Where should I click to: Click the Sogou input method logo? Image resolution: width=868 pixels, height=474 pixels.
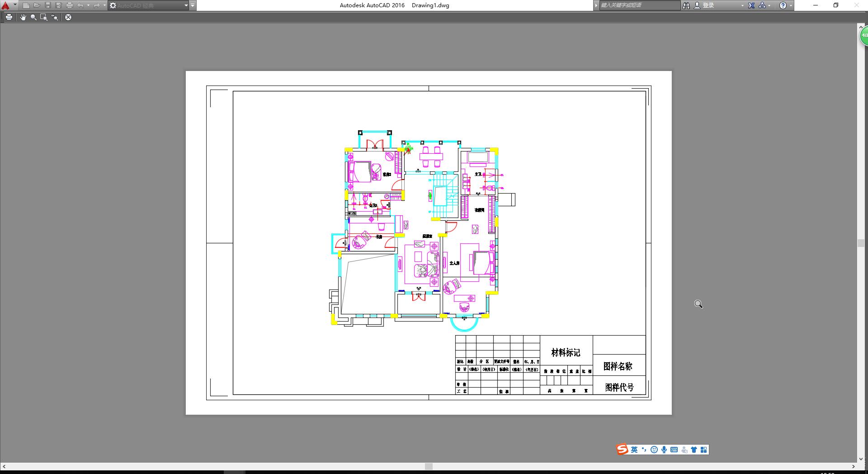(x=623, y=449)
